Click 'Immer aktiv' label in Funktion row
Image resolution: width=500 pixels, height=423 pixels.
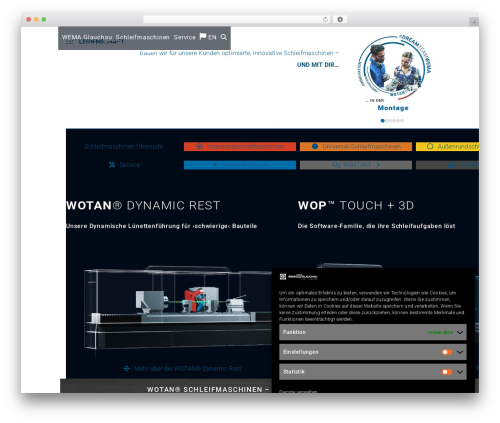pos(440,332)
